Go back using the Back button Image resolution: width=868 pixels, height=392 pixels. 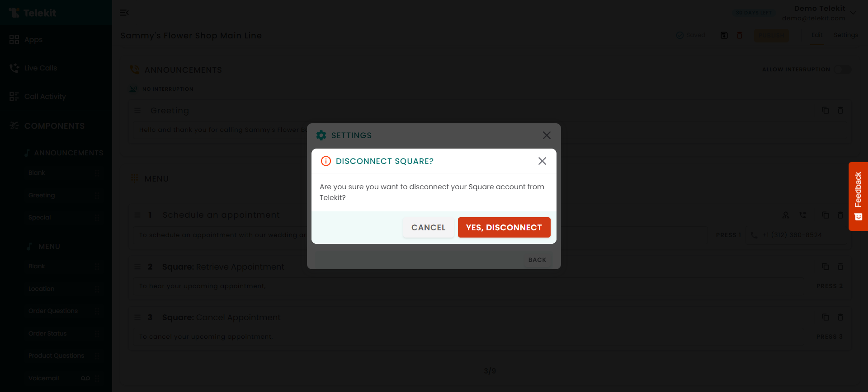click(x=537, y=260)
